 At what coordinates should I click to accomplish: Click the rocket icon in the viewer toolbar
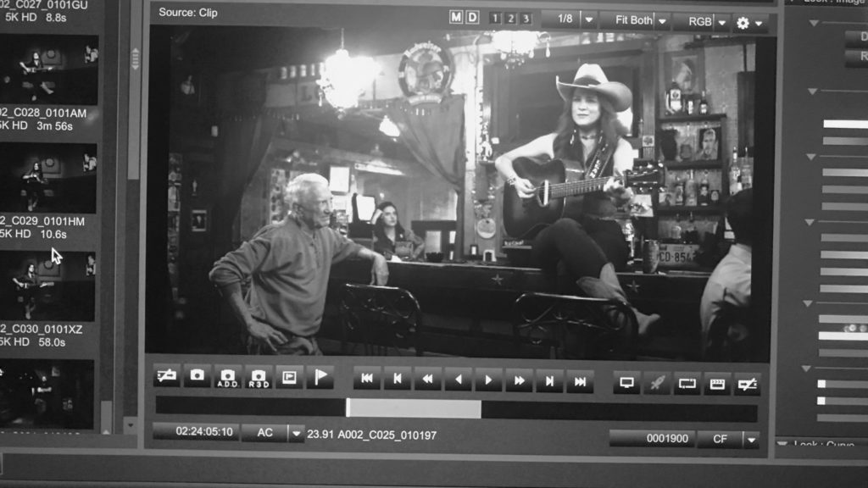tap(657, 384)
